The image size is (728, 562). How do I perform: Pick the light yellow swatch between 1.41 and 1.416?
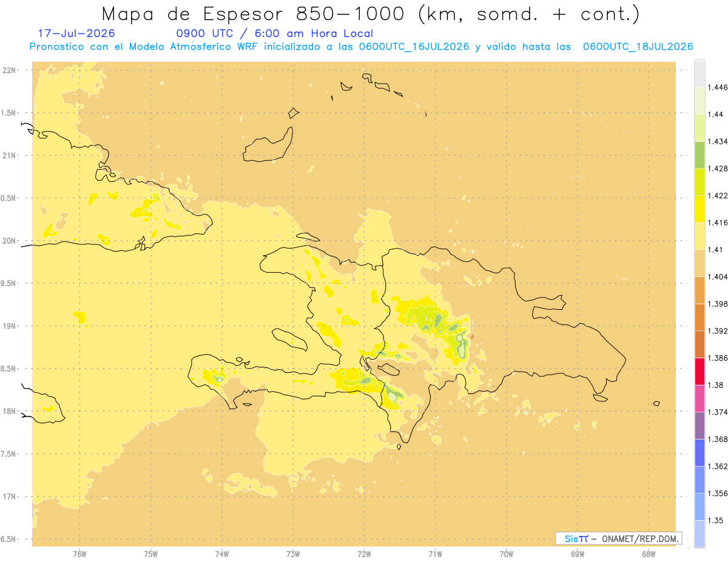(700, 236)
